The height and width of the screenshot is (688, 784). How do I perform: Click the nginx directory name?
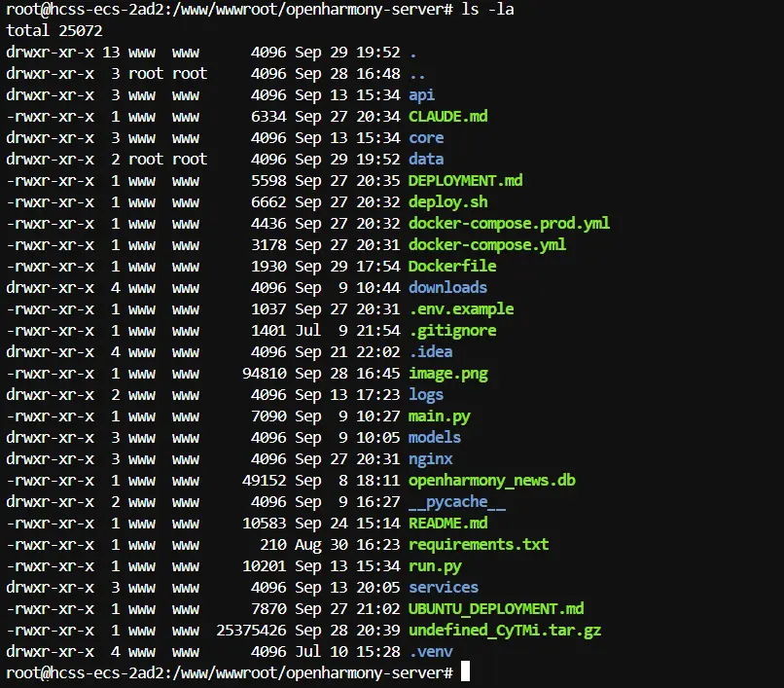tap(430, 458)
